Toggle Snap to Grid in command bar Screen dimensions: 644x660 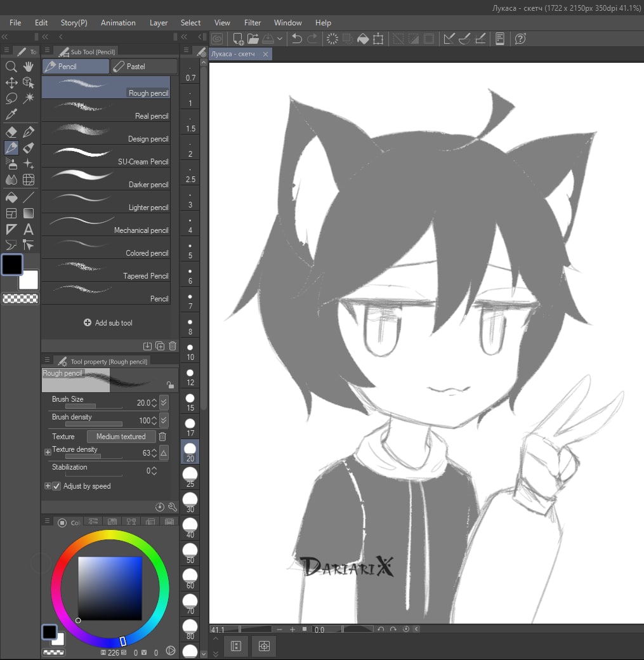tap(480, 39)
